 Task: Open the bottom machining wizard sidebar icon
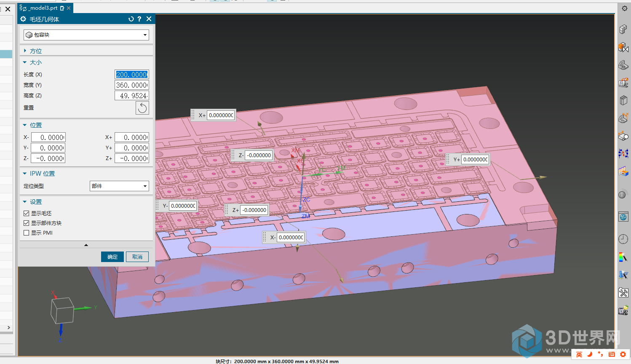(x=623, y=311)
